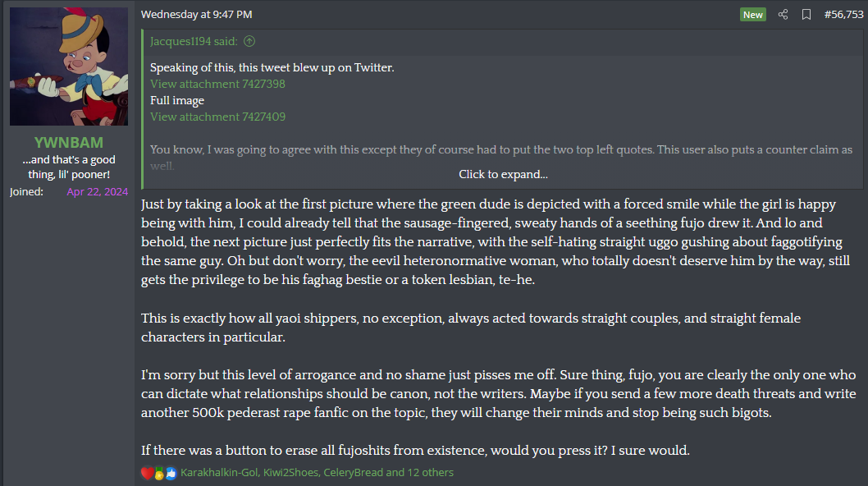The height and width of the screenshot is (486, 868).
Task: Click the Apr 22, 2024 join date
Action: (98, 191)
